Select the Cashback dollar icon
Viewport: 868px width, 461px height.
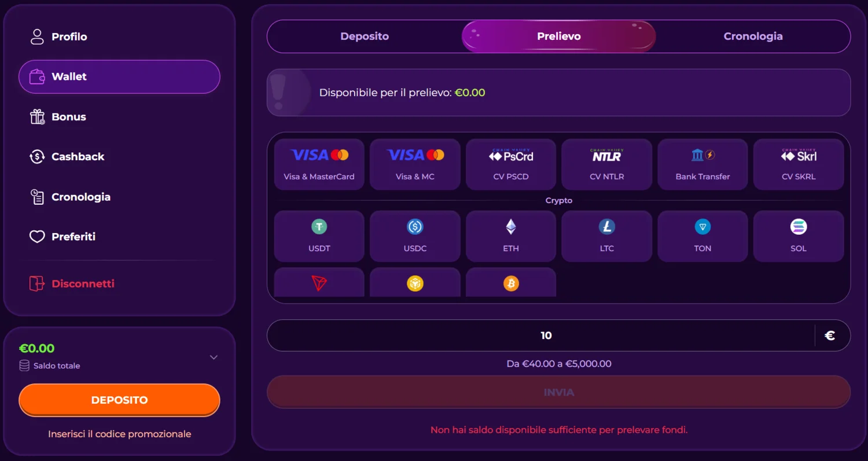click(x=36, y=156)
